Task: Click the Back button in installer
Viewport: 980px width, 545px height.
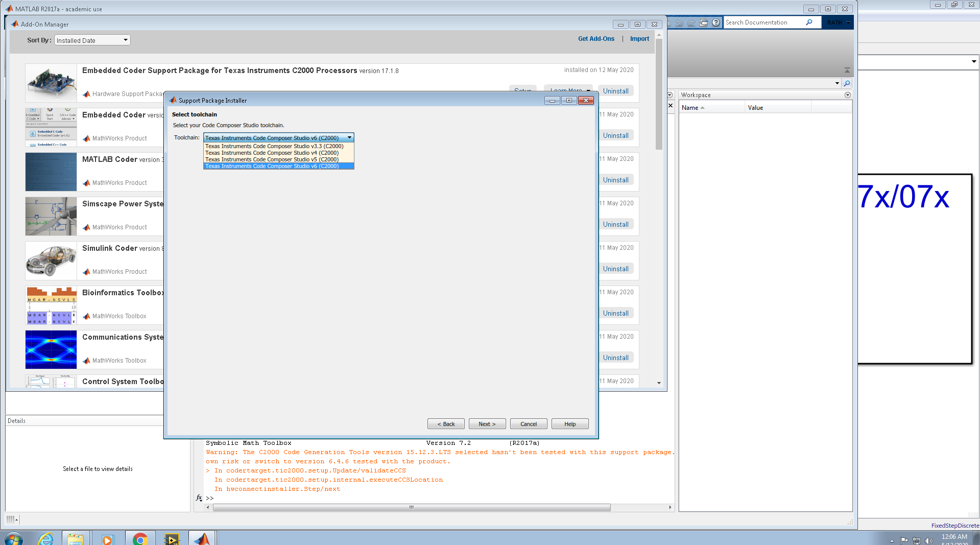Action: pos(446,424)
